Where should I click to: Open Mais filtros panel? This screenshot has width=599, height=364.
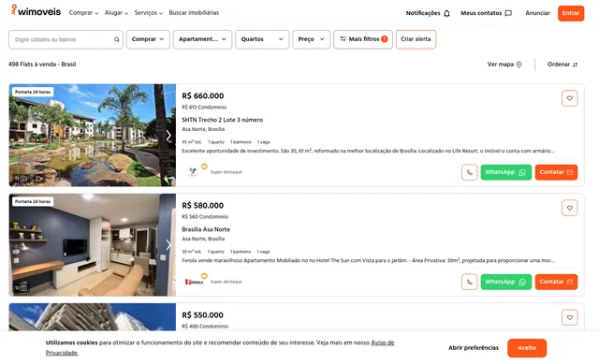(x=363, y=39)
